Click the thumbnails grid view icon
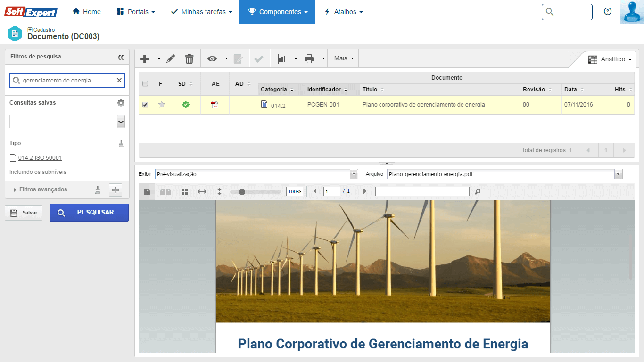644x362 pixels. coord(184,192)
